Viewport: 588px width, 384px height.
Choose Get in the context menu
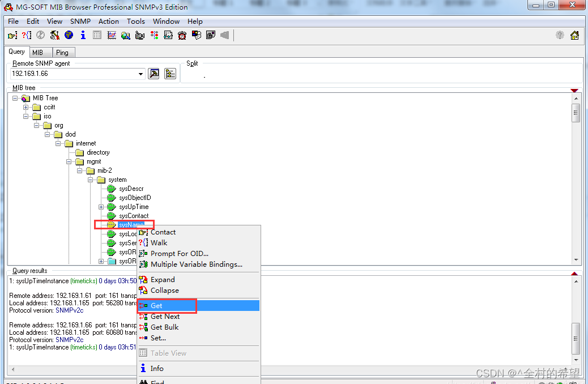pos(198,306)
